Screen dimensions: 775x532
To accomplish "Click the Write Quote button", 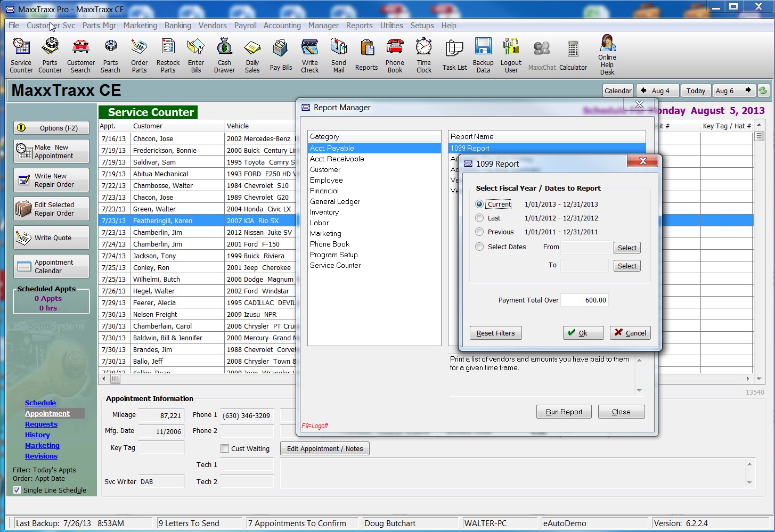I will (x=51, y=238).
